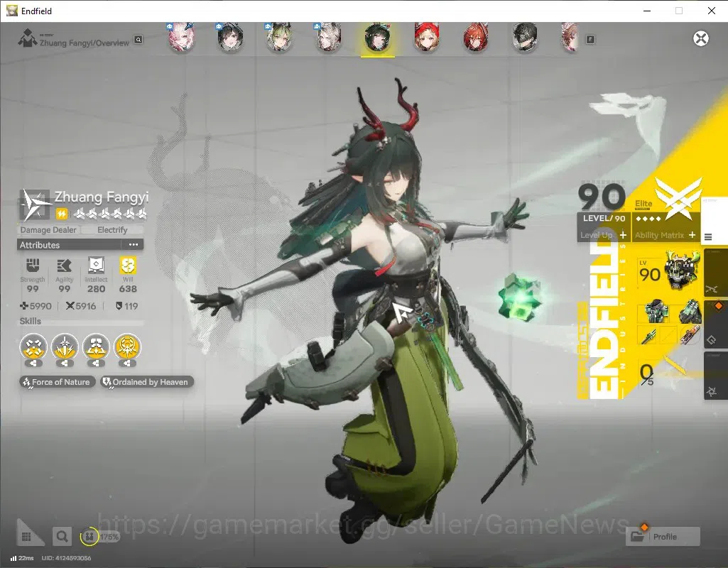
Task: Open the empty middle gear slot
Action: point(668,335)
